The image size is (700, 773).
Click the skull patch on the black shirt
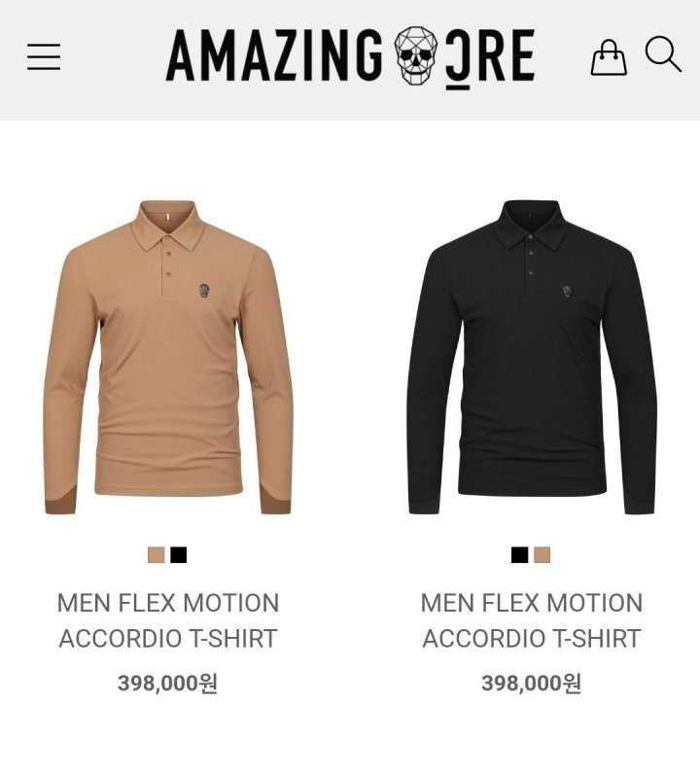click(x=567, y=292)
